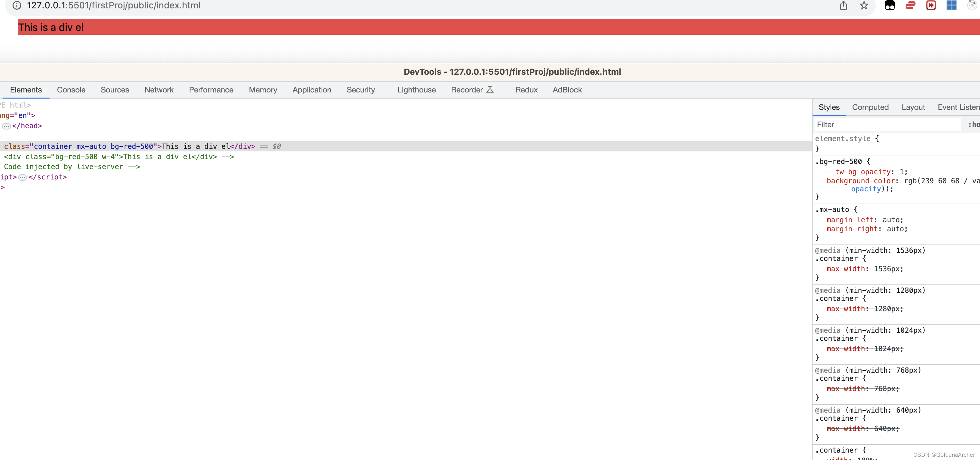This screenshot has width=980, height=460.
Task: Click the Recorder tab's flask icon
Action: 490,90
